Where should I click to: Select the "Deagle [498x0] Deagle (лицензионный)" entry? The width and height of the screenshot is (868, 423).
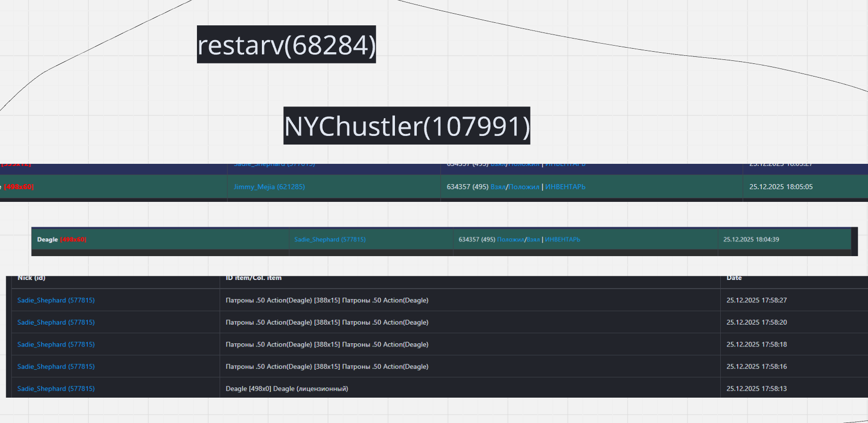coord(287,389)
